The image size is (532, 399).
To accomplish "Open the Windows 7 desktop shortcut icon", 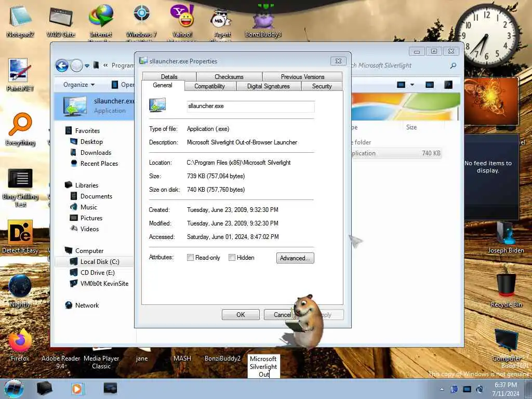I will (x=141, y=20).
